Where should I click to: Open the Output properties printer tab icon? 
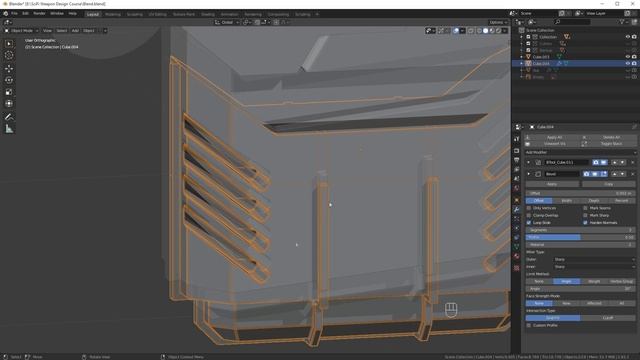click(x=517, y=160)
